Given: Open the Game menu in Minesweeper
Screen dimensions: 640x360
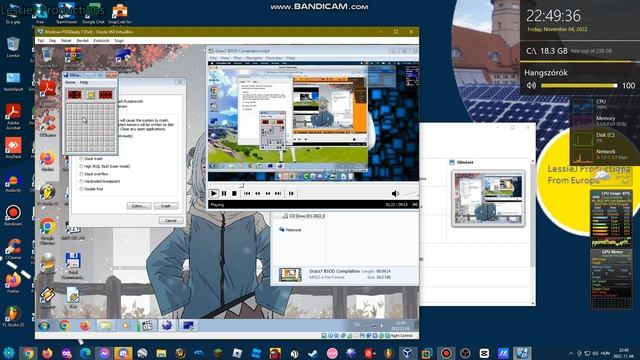Looking at the screenshot, I should click(70, 82).
